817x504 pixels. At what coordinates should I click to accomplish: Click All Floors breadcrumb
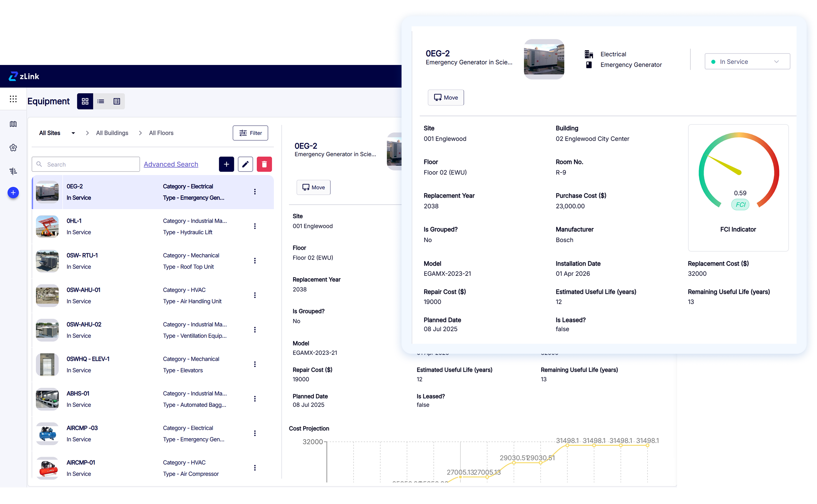pyautogui.click(x=161, y=133)
